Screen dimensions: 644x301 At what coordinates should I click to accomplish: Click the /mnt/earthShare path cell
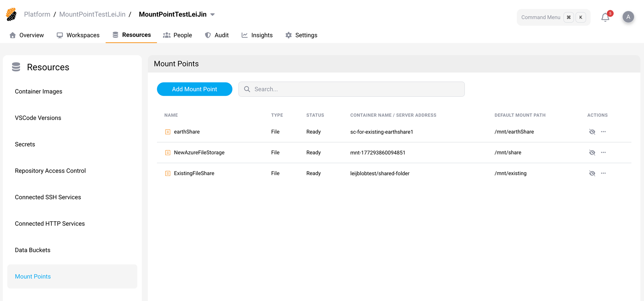[x=514, y=132]
